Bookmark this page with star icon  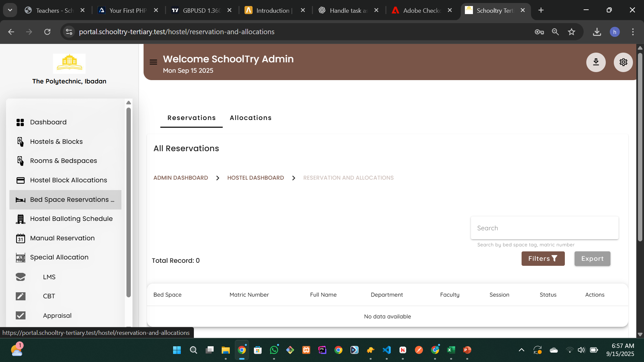coord(572,32)
